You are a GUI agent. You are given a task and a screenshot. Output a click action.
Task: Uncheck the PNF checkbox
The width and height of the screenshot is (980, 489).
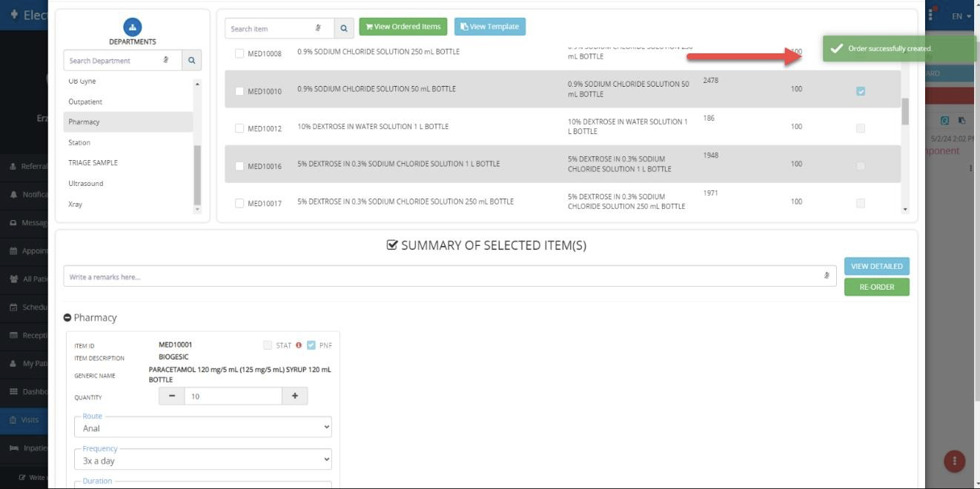tap(311, 345)
